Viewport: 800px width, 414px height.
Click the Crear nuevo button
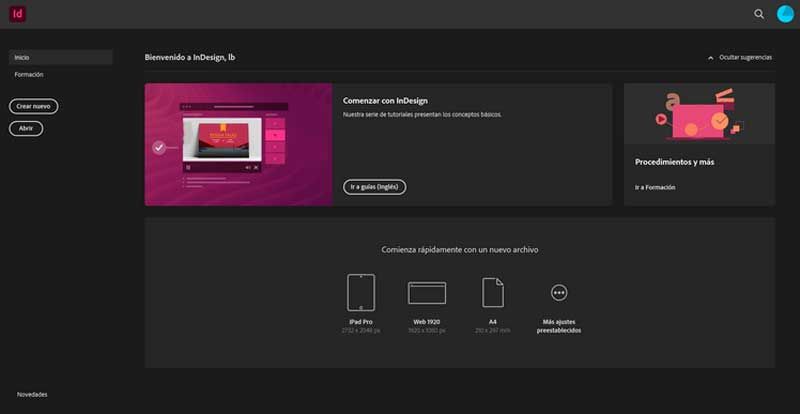click(34, 106)
